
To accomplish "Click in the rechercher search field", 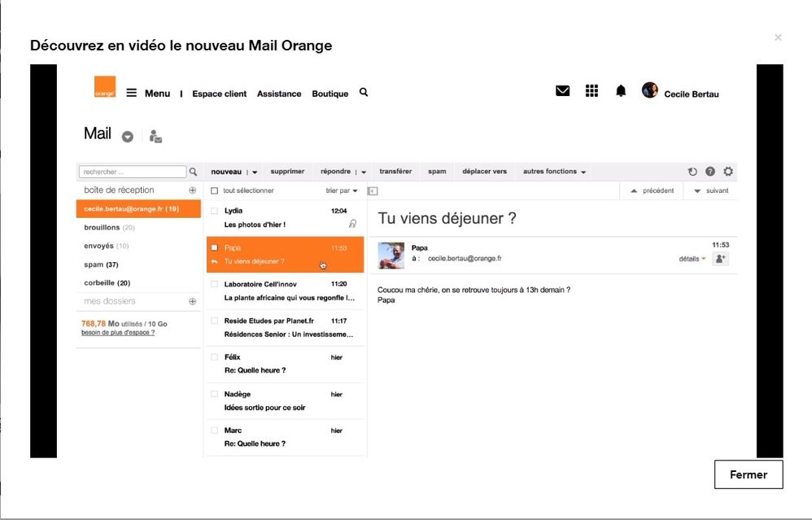I will pos(133,172).
